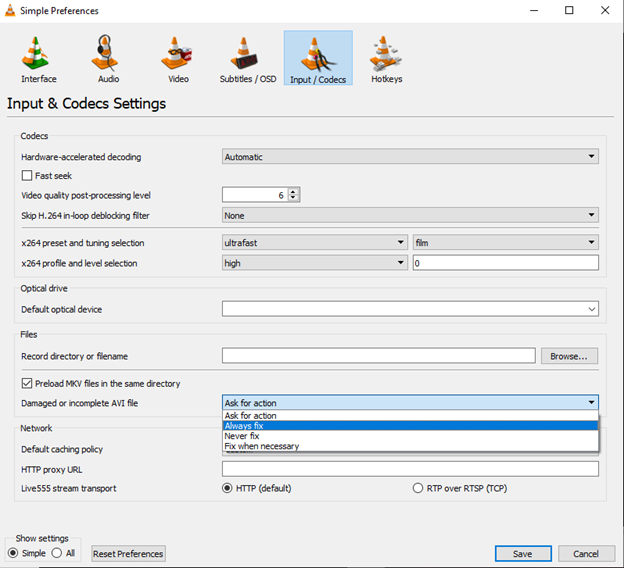Click the post-processing level value field
The height and width of the screenshot is (568, 624).
[x=255, y=195]
